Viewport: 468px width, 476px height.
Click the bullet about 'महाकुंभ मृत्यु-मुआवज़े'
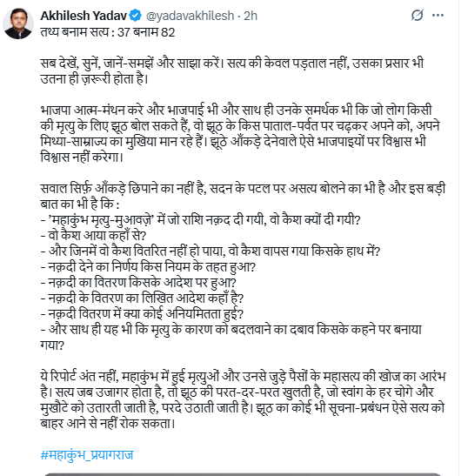[x=200, y=220]
